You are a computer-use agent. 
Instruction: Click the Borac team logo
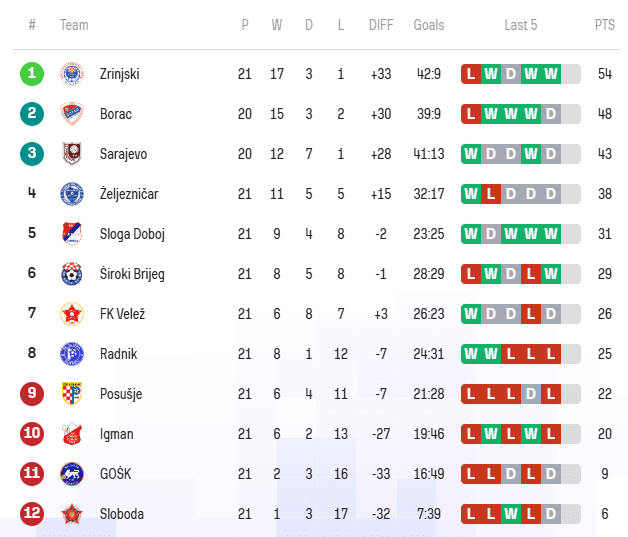tap(71, 114)
